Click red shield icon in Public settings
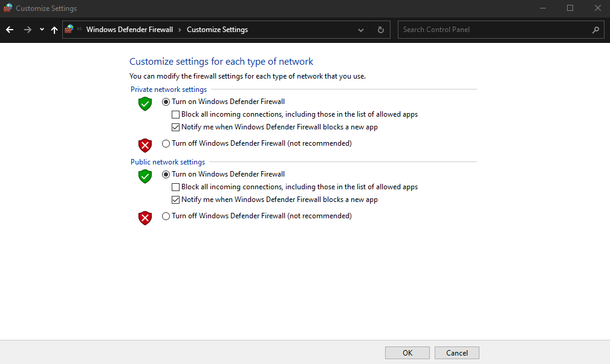The height and width of the screenshot is (364, 610). point(145,218)
